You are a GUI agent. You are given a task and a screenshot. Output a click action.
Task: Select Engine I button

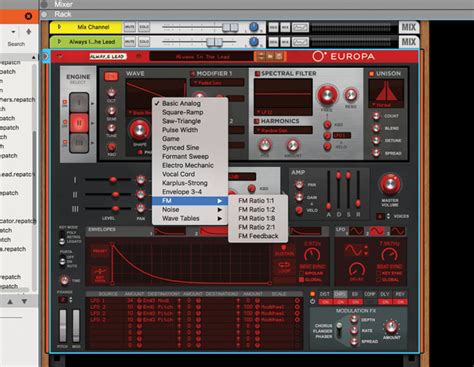point(79,102)
